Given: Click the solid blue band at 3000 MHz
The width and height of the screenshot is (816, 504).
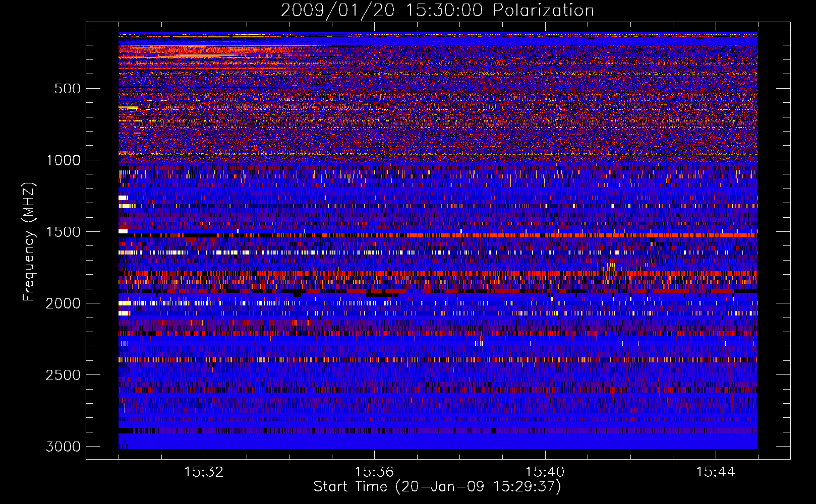Looking at the screenshot, I should click(x=438, y=441).
